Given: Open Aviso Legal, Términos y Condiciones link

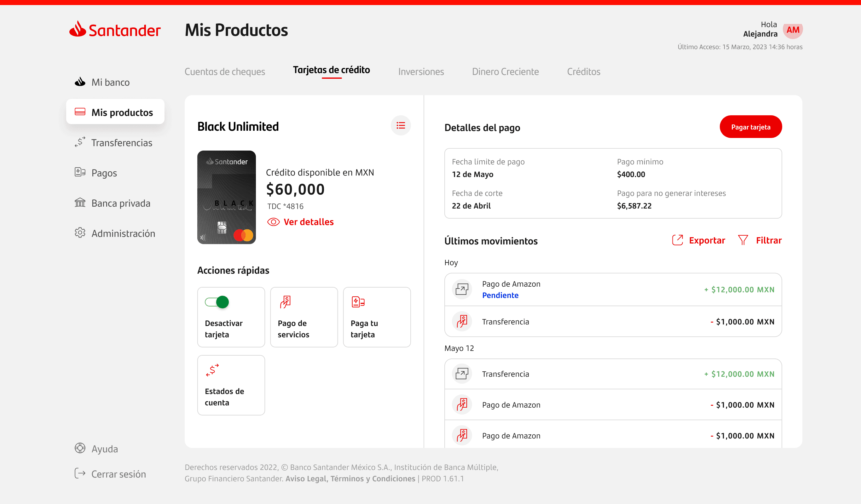Looking at the screenshot, I should pyautogui.click(x=350, y=478).
